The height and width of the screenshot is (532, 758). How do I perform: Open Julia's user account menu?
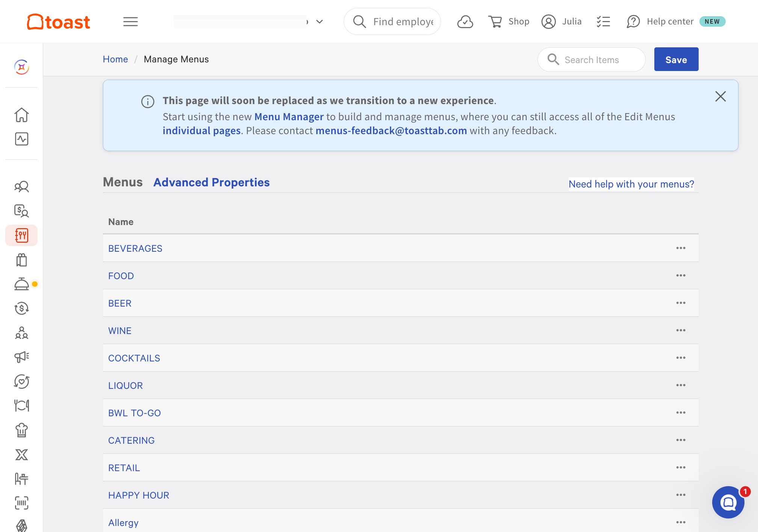[x=561, y=22]
